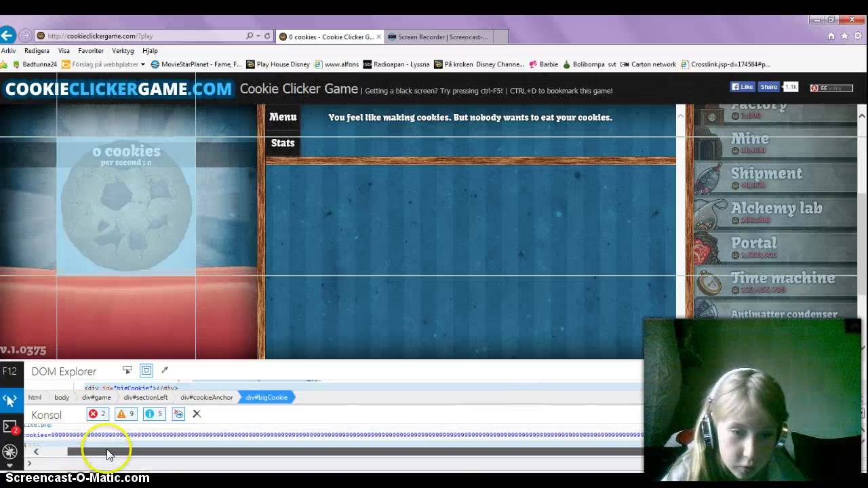Refresh the page with the reload icon
This screenshot has height=488, width=868.
click(x=267, y=36)
